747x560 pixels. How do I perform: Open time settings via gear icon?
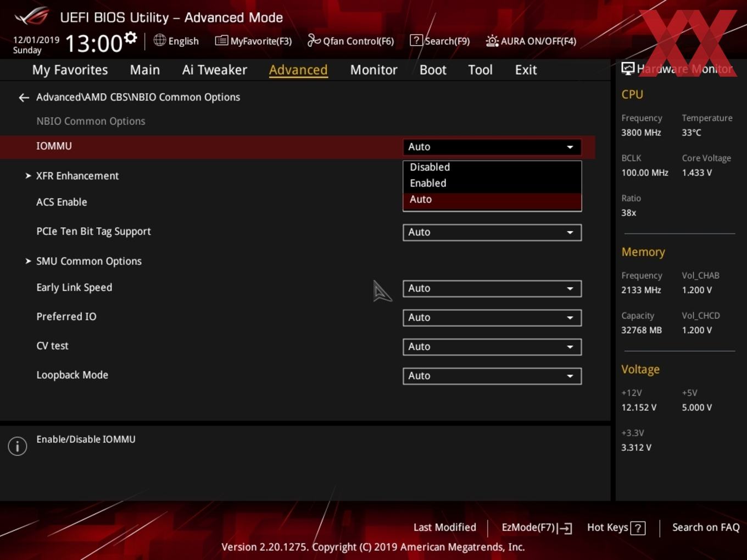click(x=130, y=37)
